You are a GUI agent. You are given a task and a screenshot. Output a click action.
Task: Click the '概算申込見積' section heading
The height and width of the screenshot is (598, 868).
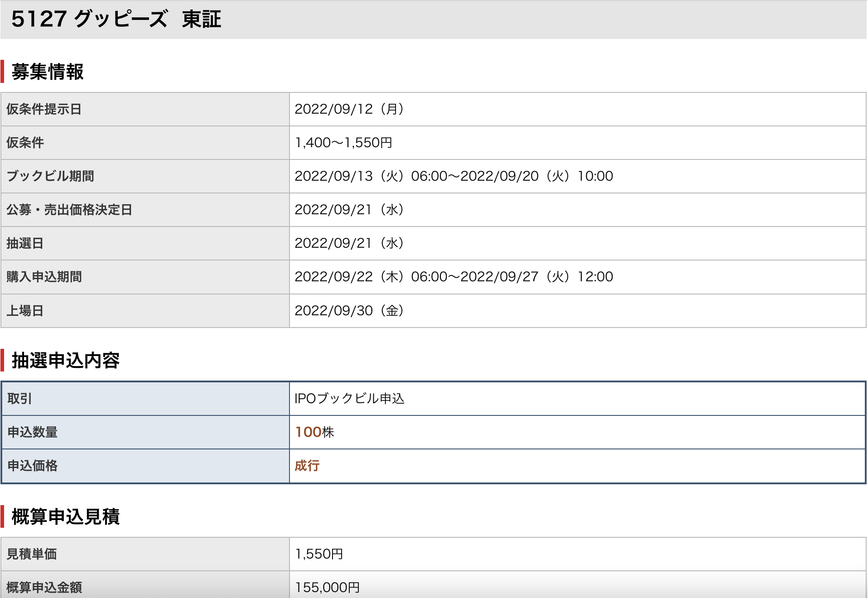(x=66, y=517)
